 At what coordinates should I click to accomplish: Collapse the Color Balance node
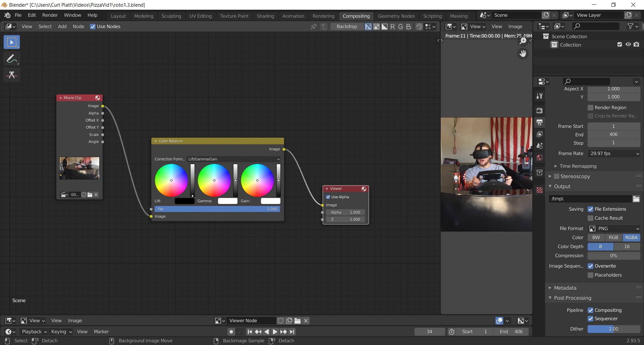(156, 141)
